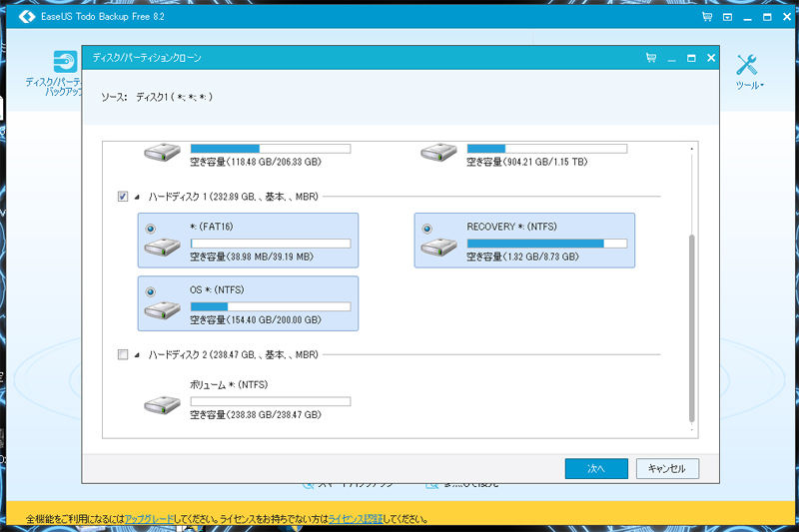Click the キャンセル button

click(x=667, y=468)
